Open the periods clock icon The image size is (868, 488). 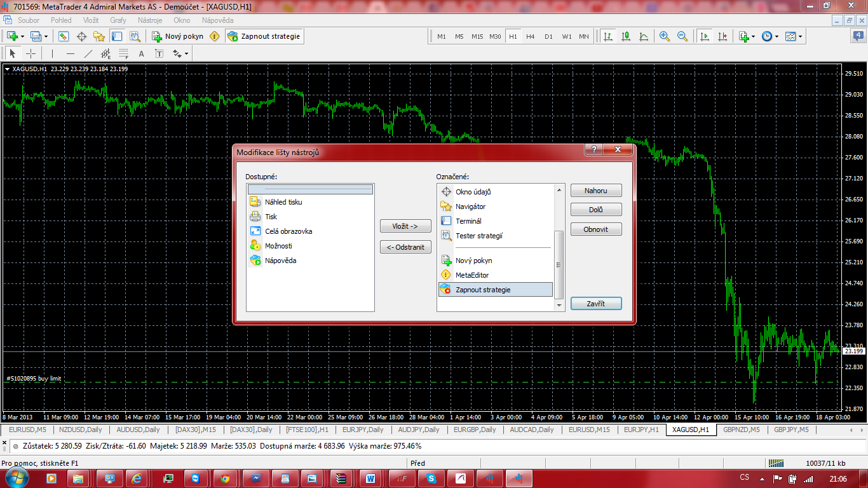click(x=766, y=36)
